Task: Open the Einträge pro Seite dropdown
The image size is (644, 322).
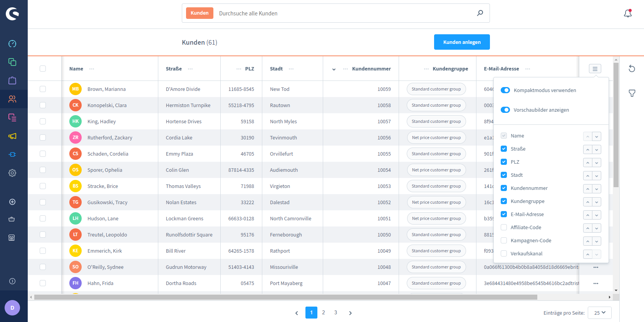Action: pyautogui.click(x=600, y=313)
